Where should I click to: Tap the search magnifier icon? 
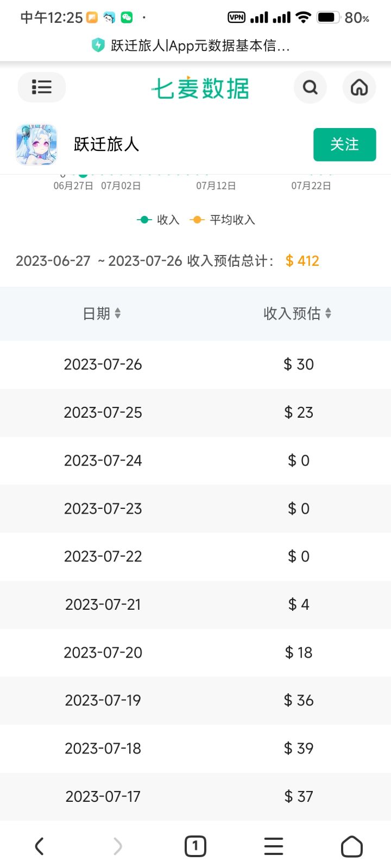[310, 87]
